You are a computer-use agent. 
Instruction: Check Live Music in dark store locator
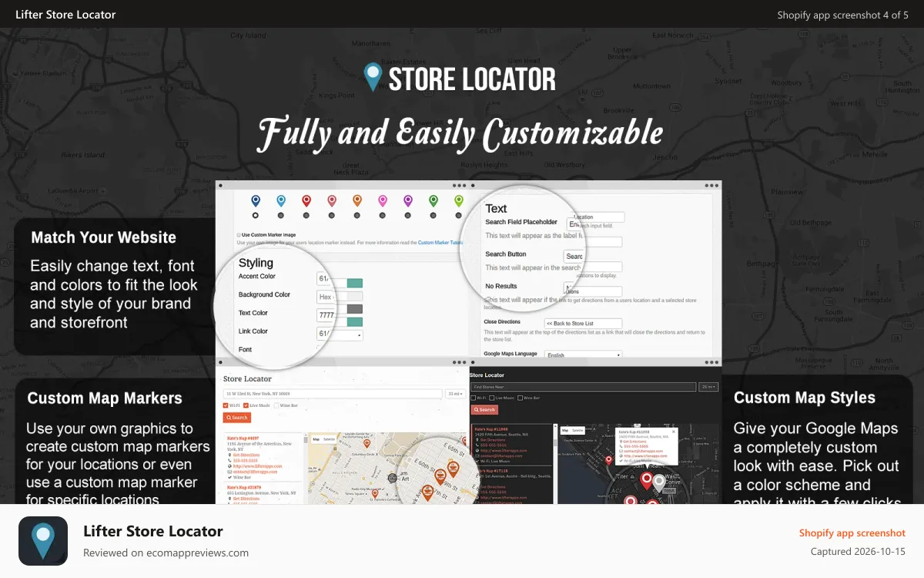click(493, 398)
